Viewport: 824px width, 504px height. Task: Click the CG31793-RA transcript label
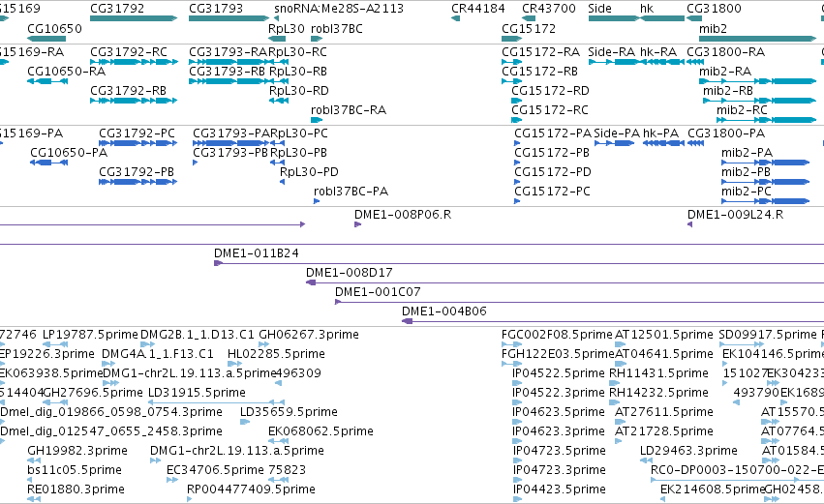(x=229, y=52)
